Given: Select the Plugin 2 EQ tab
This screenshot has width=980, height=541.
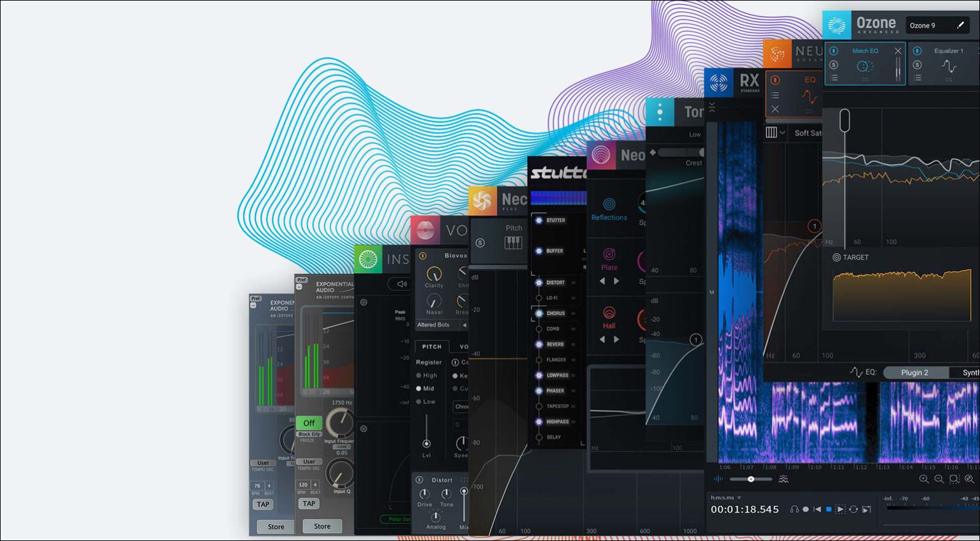Looking at the screenshot, I should coord(914,373).
